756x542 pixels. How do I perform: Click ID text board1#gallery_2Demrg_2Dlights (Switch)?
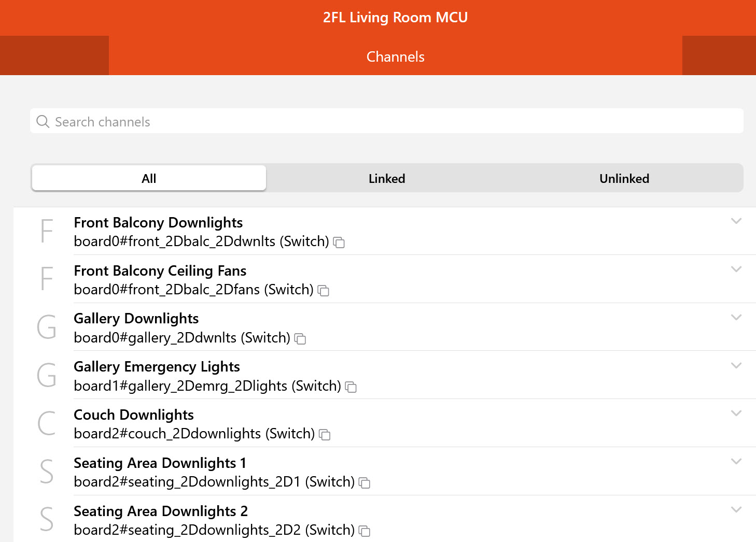(x=207, y=386)
